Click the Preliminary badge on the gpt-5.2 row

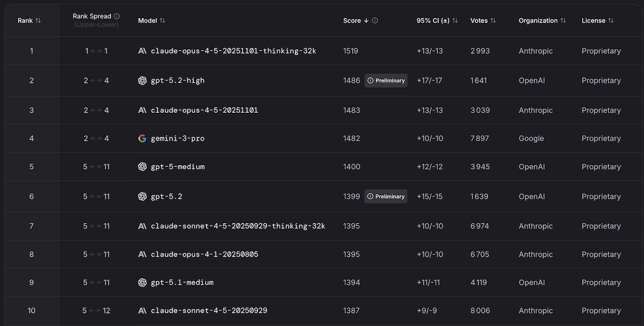(x=386, y=197)
